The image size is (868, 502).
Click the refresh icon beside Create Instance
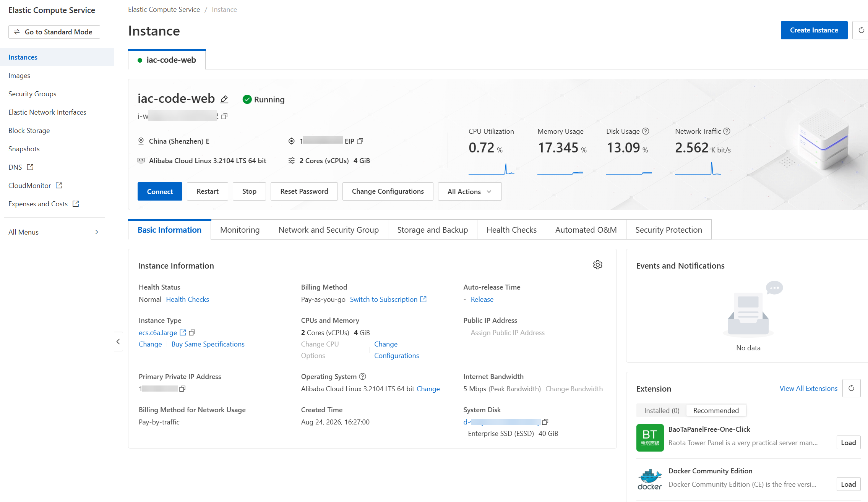pos(861,30)
